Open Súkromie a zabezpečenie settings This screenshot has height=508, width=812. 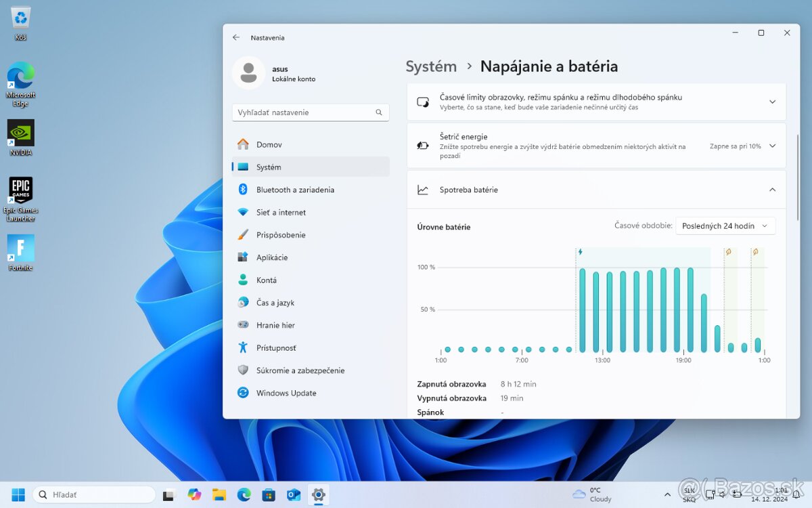pos(300,371)
